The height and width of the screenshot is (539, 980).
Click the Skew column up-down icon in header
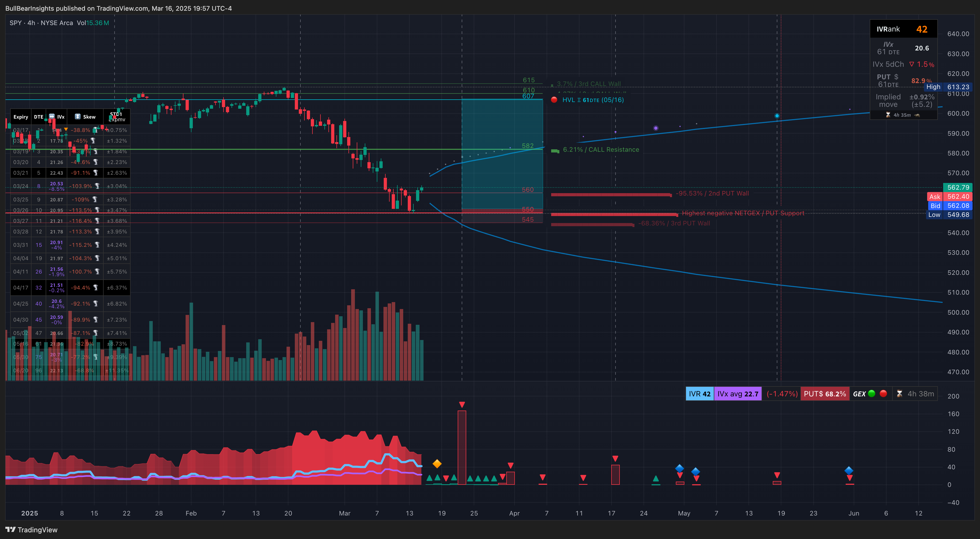click(x=78, y=116)
